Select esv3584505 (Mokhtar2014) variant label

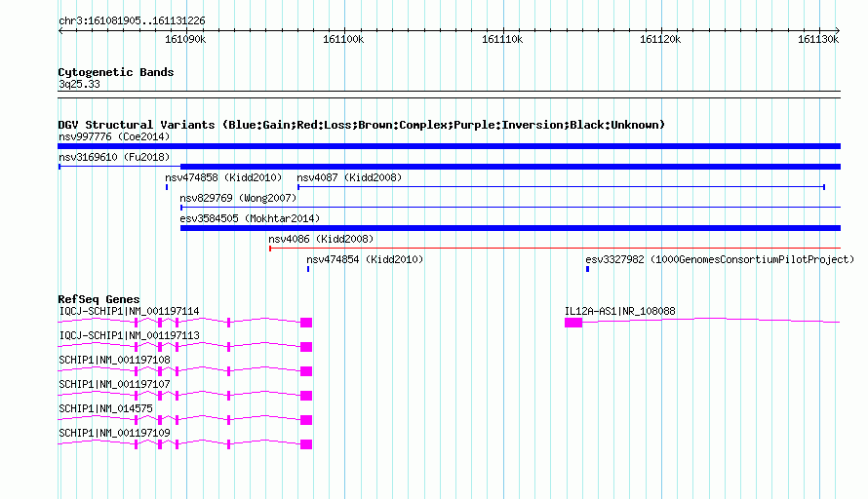[x=250, y=218]
